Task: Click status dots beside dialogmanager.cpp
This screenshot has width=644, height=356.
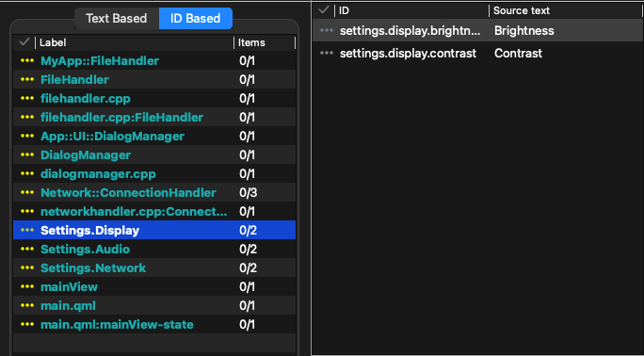Action: [27, 174]
